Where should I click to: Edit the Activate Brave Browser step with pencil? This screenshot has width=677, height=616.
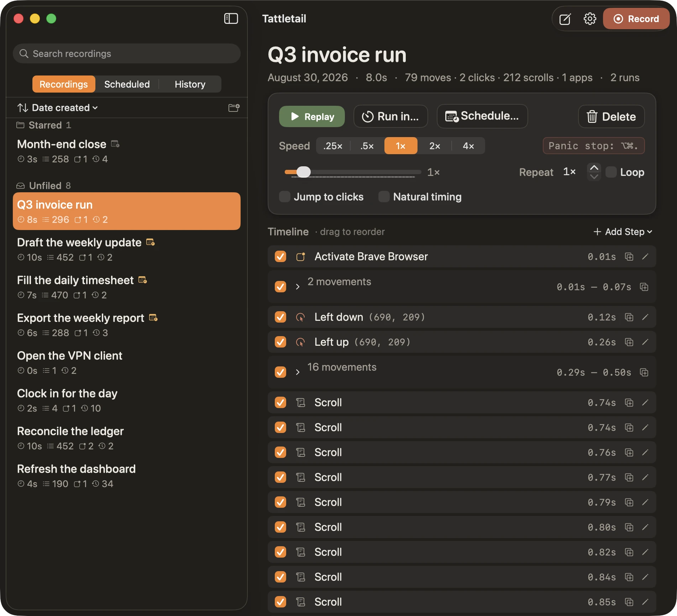645,257
